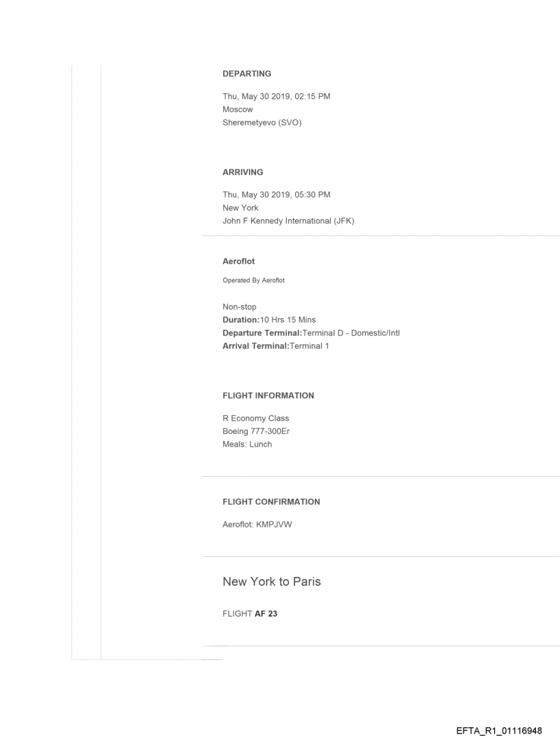The width and height of the screenshot is (560, 737).
Task: Click the Departure Terminal D line
Action: pyautogui.click(x=311, y=333)
